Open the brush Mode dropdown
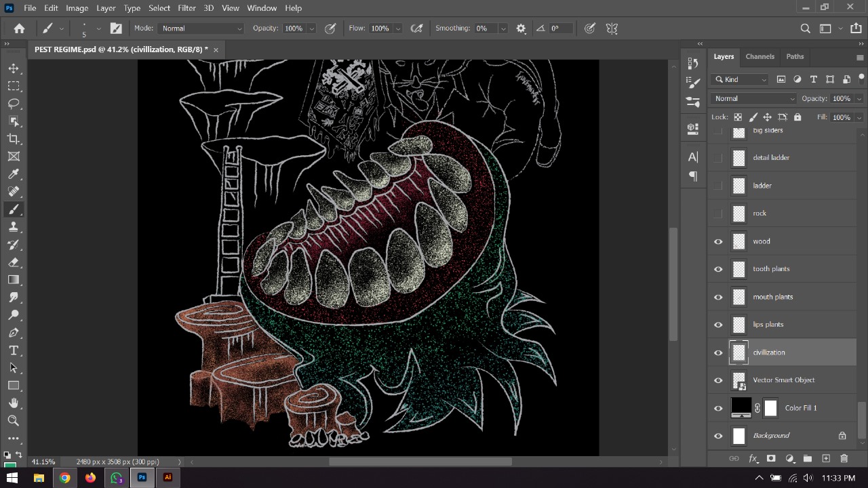The height and width of the screenshot is (488, 868). pos(201,28)
